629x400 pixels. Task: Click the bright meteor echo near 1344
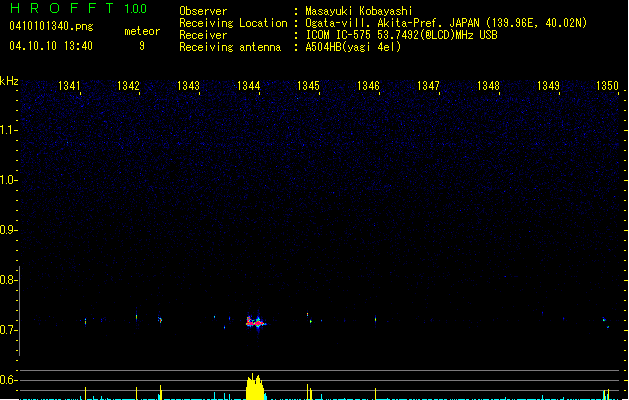point(256,323)
